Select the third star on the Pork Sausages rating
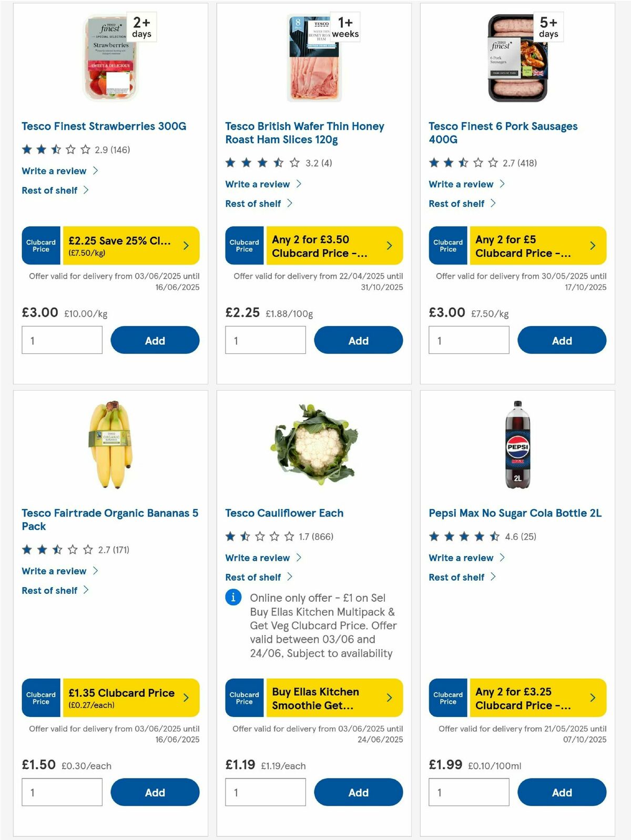 point(463,163)
